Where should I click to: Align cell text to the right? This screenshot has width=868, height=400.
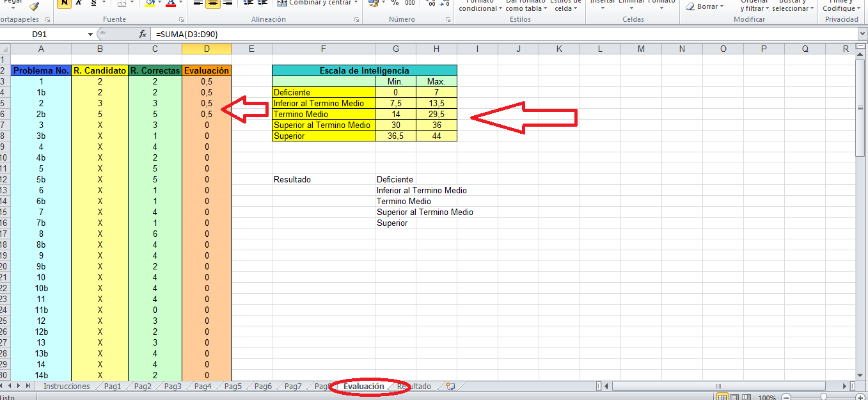[228, 3]
